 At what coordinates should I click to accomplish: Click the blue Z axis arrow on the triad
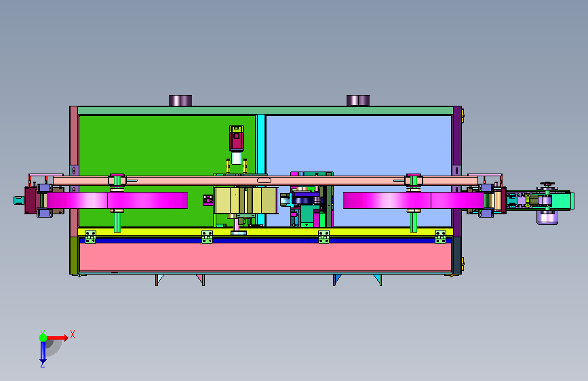43,352
